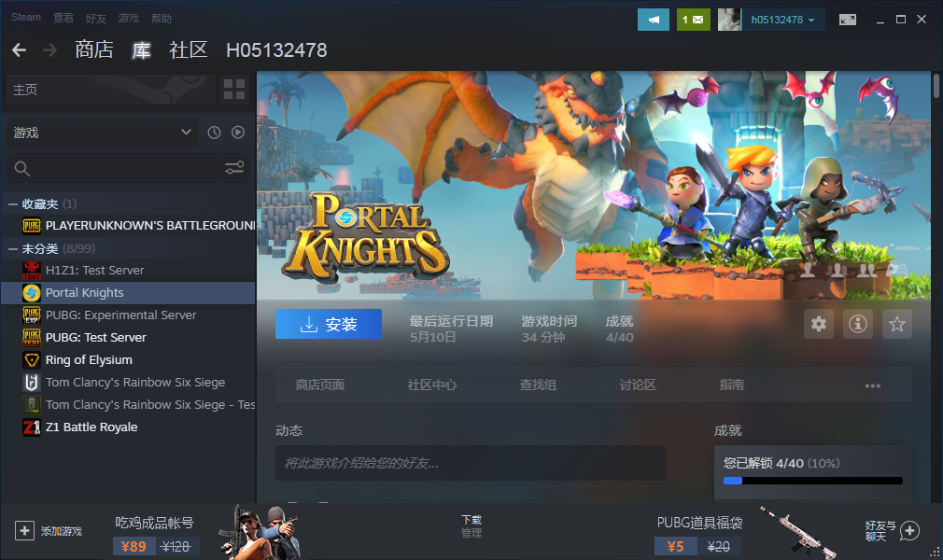Open the h05132478 account dropdown
This screenshot has height=560, width=943.
coord(782,20)
